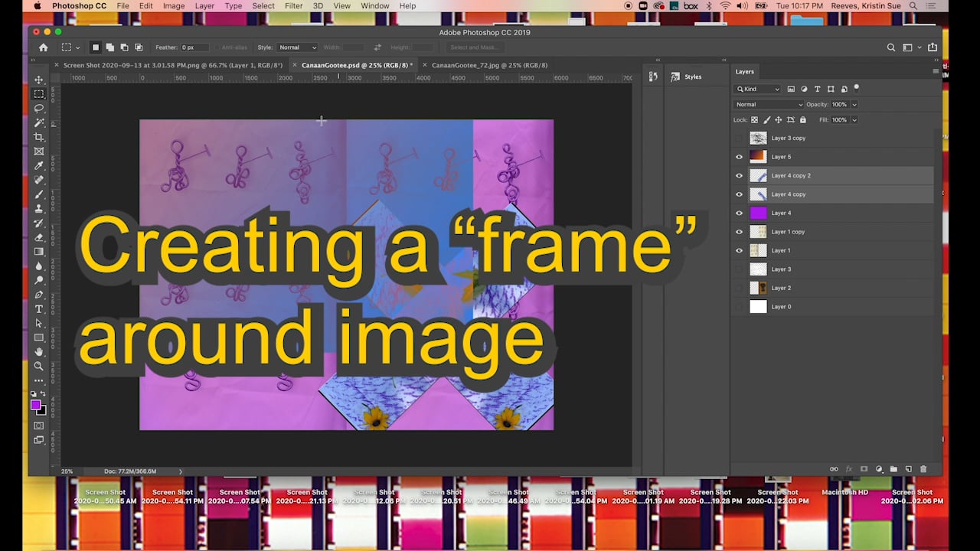Open the Layer menu in the menu bar

pyautogui.click(x=204, y=6)
